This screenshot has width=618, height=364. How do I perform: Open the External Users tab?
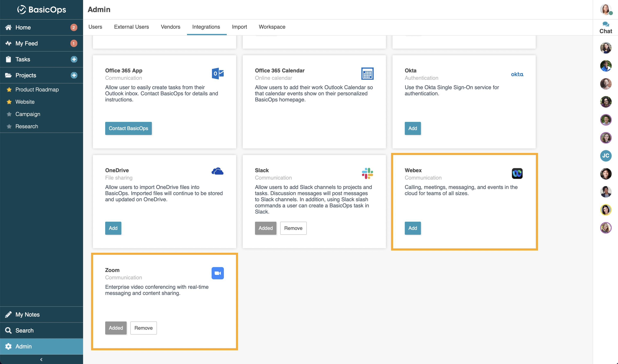131,27
